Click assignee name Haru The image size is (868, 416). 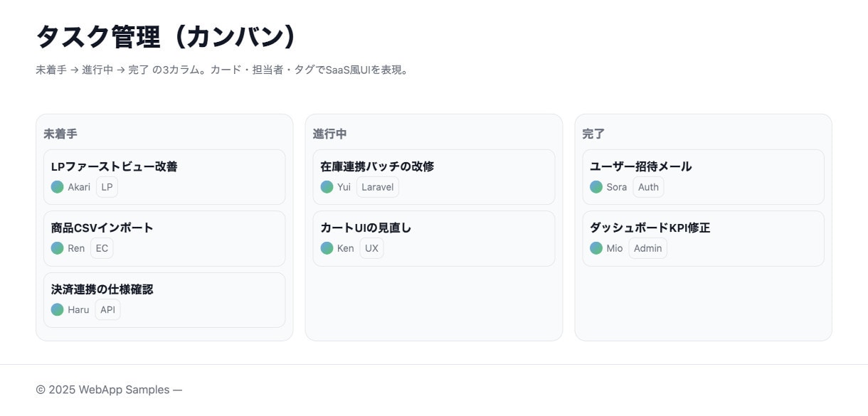78,309
